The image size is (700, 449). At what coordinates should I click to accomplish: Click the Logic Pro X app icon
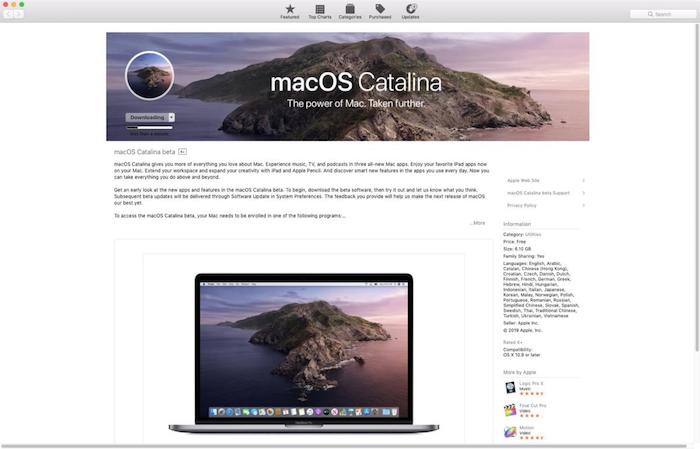click(510, 386)
